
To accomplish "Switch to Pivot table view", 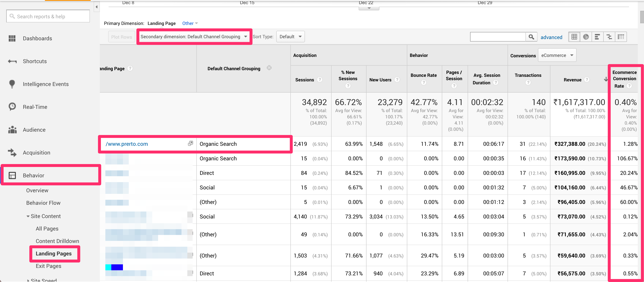I will pos(621,37).
